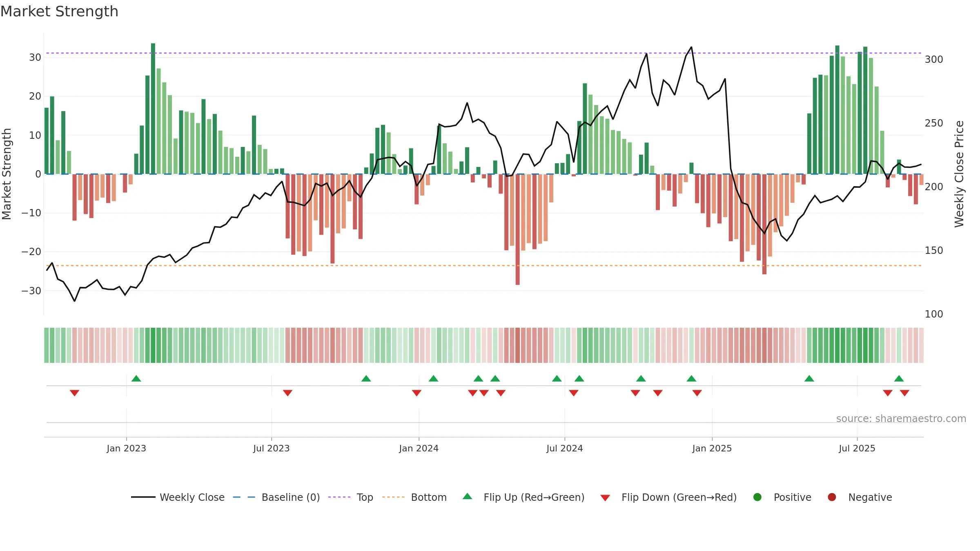Click the orange dotted Bottom line sample in legend
The width and height of the screenshot is (980, 551).
pyautogui.click(x=394, y=497)
